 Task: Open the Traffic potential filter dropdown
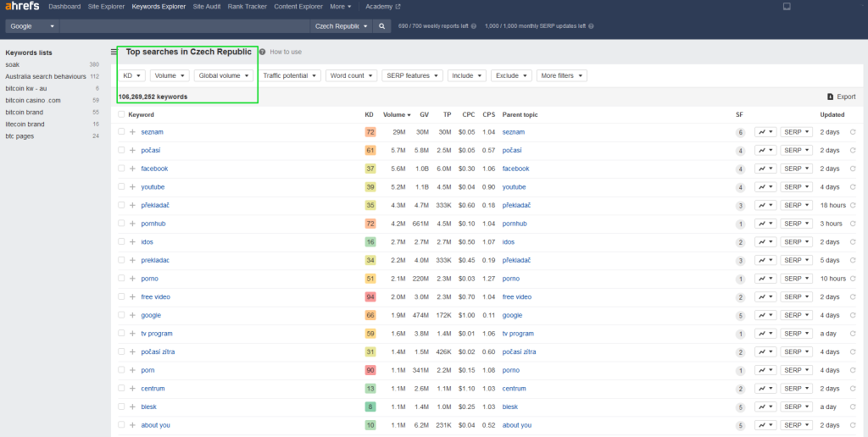pyautogui.click(x=290, y=75)
